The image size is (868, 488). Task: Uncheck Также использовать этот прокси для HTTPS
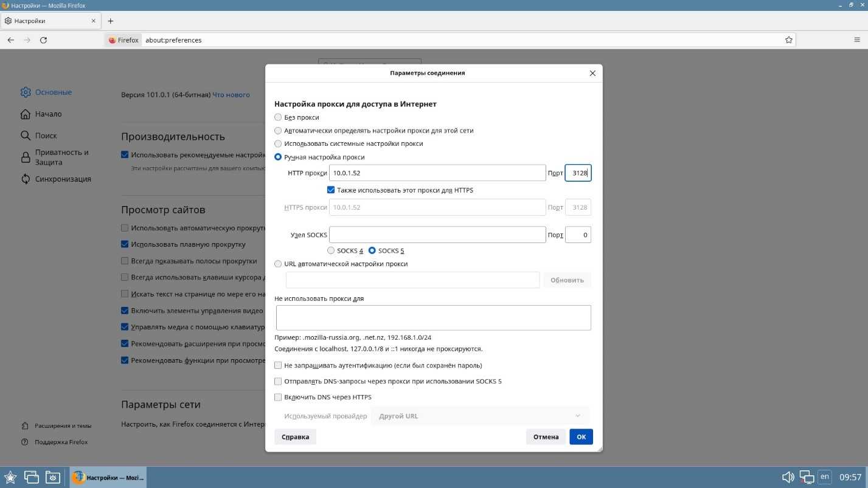tap(331, 190)
